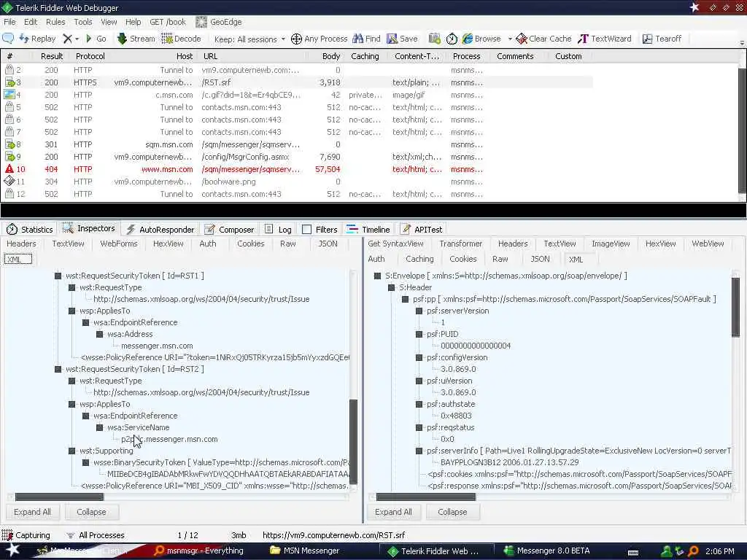This screenshot has height=560, width=747.
Task: Click the Save toolbar icon
Action: click(x=402, y=39)
